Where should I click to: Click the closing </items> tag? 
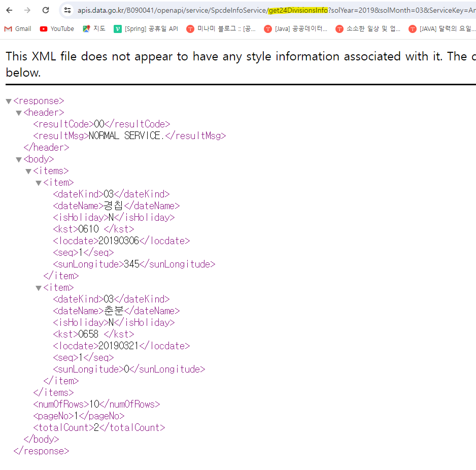coord(53,393)
